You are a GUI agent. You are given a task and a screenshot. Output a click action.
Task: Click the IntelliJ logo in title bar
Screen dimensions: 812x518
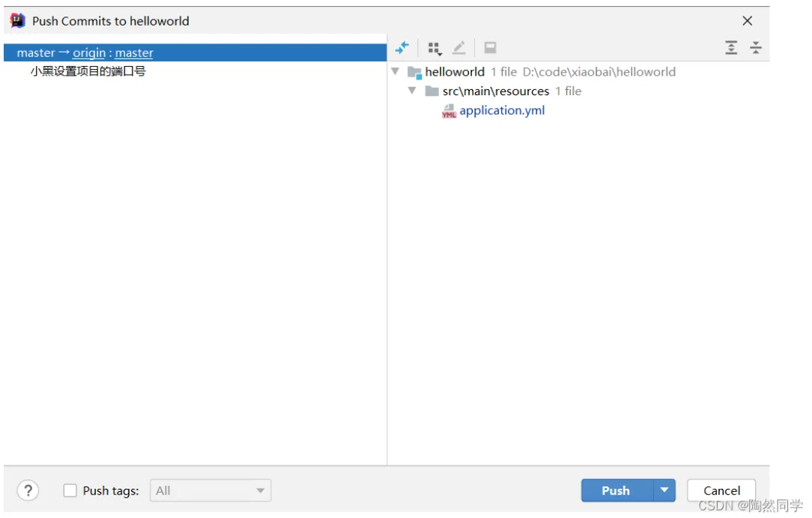point(18,21)
